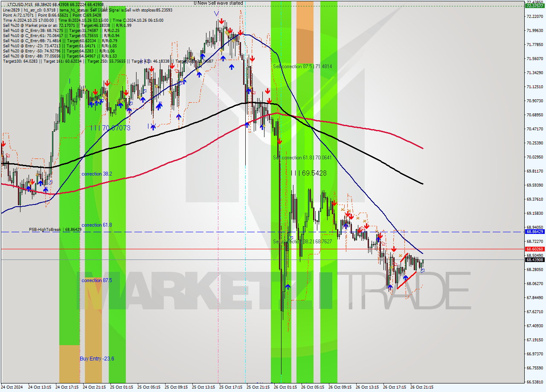This screenshot has width=546, height=392.
Task: Click the '26 Oct 01:15' time axis label
Action: pos(285,387)
